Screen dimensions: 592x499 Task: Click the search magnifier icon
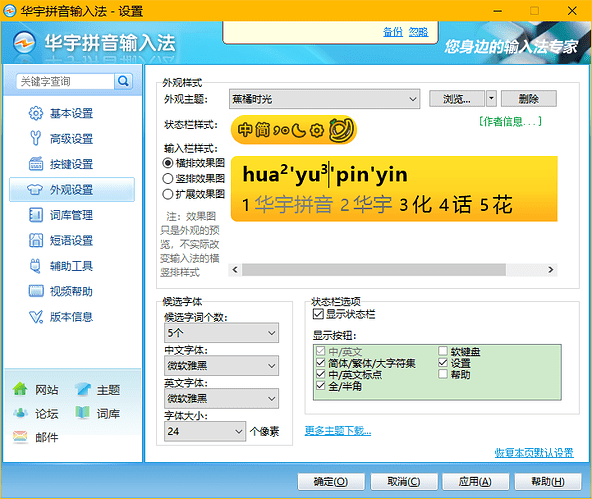123,81
